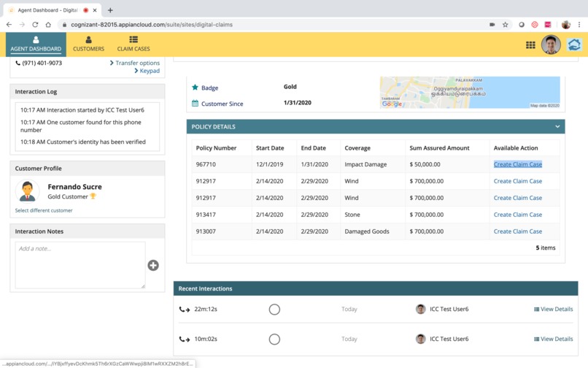Click Select different customer link

click(x=44, y=210)
